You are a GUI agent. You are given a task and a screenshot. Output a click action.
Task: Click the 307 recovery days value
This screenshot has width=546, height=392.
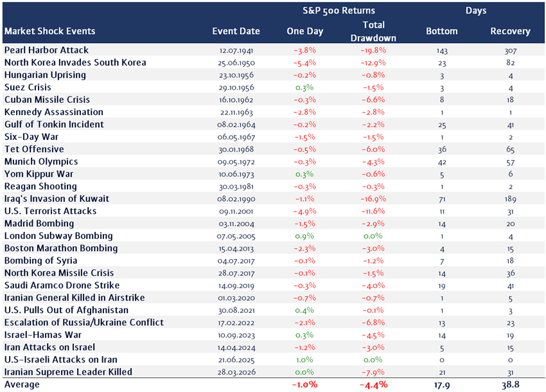pos(510,51)
